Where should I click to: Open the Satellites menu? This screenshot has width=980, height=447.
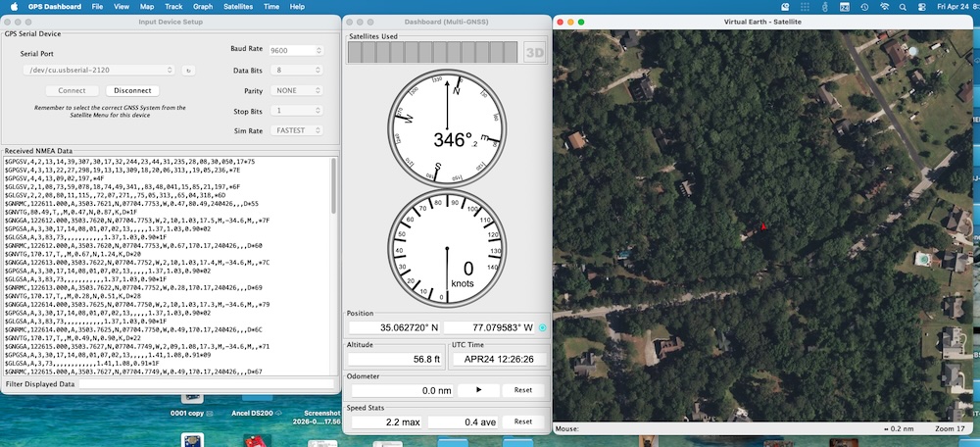pyautogui.click(x=238, y=6)
